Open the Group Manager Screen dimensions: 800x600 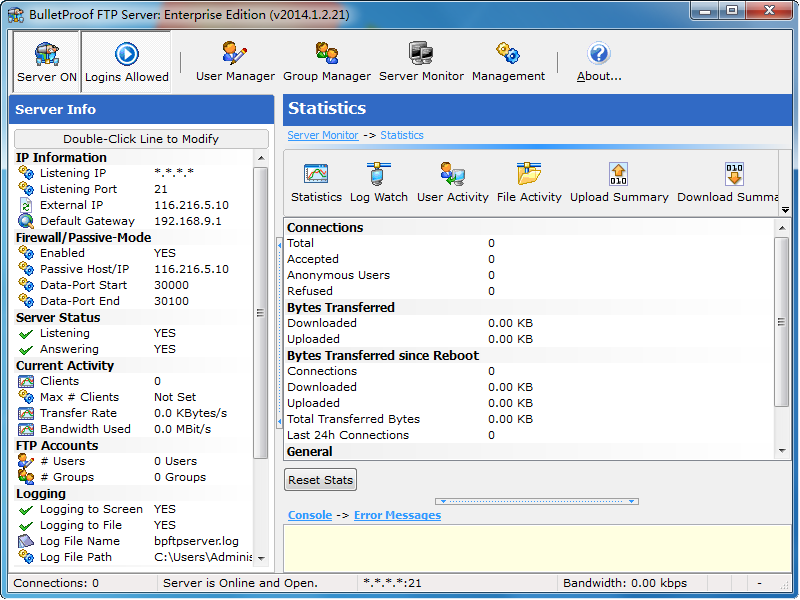tap(326, 62)
